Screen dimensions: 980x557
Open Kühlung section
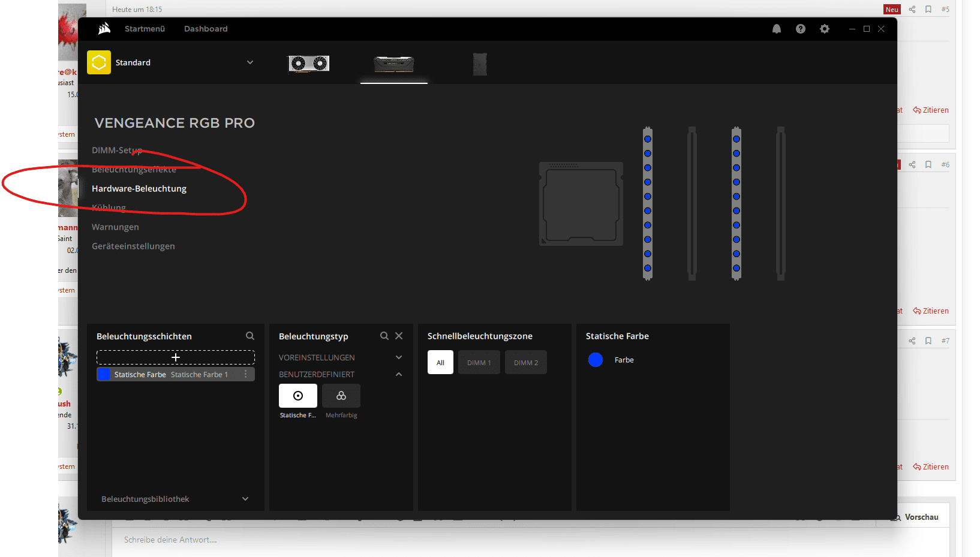109,208
